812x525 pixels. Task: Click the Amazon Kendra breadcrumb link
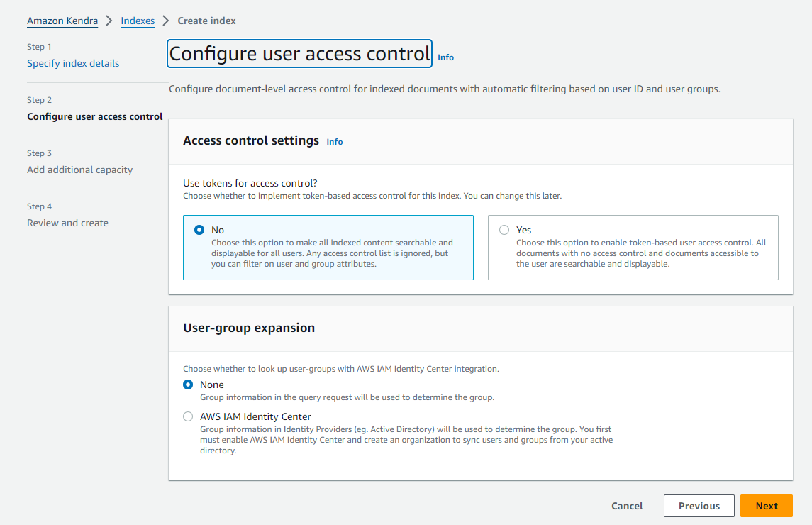point(62,21)
